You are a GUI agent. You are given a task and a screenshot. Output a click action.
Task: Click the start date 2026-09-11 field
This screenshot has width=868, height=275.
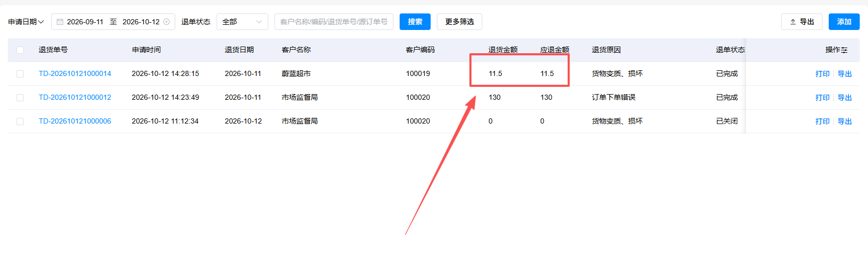85,22
